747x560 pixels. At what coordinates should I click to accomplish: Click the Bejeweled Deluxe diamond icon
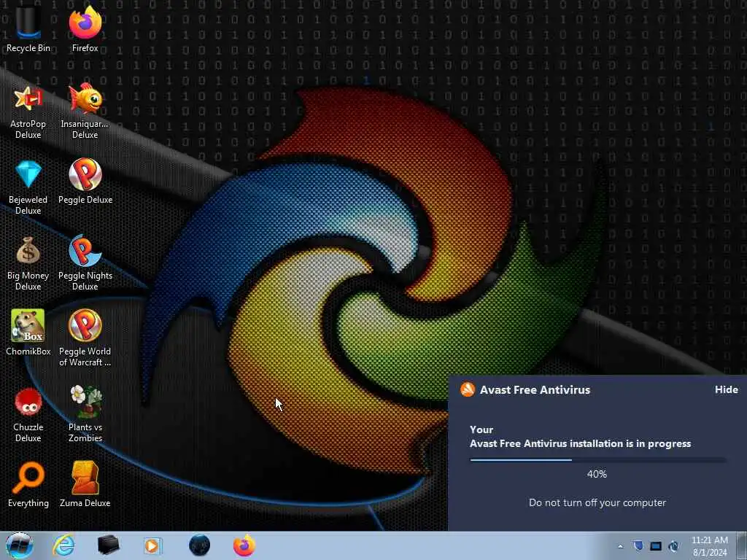coord(28,188)
